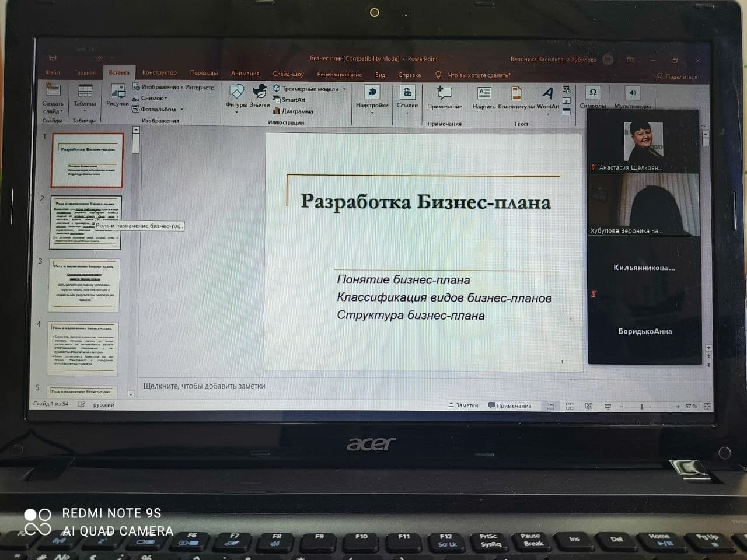Click the Share (Поделиться) button
Screen dimensions: 747x560
[x=677, y=76]
